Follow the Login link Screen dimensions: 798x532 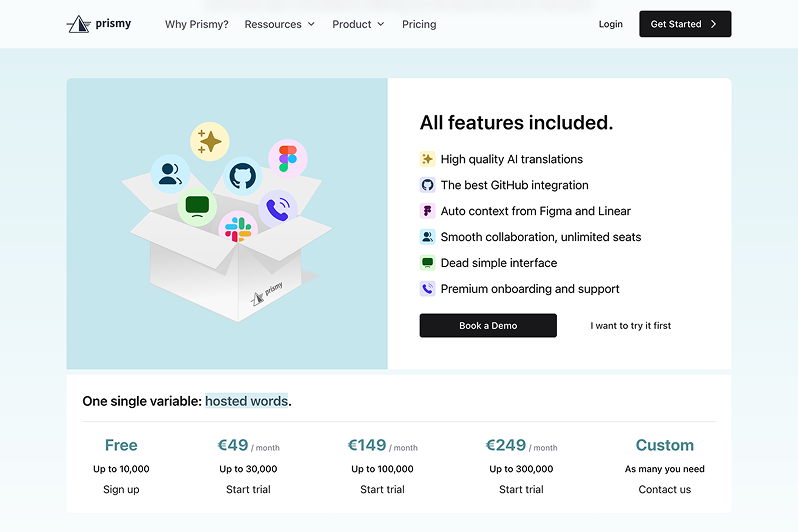point(610,24)
